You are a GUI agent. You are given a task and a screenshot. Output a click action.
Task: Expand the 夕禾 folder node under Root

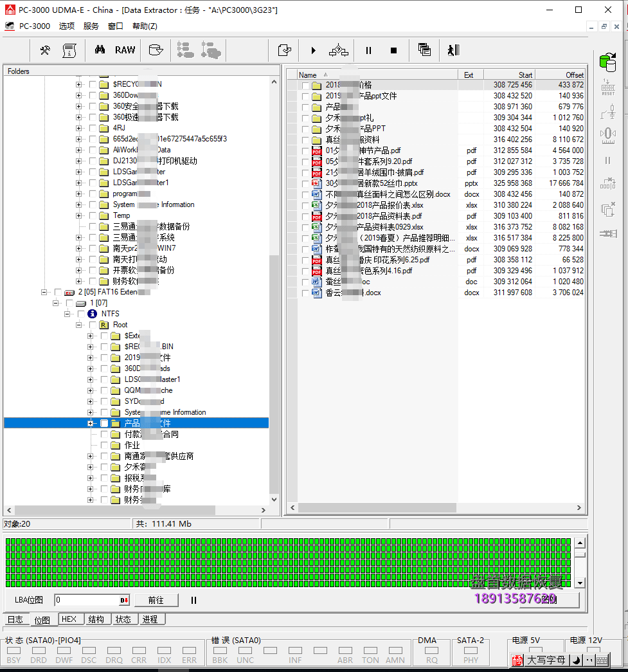pyautogui.click(x=91, y=467)
